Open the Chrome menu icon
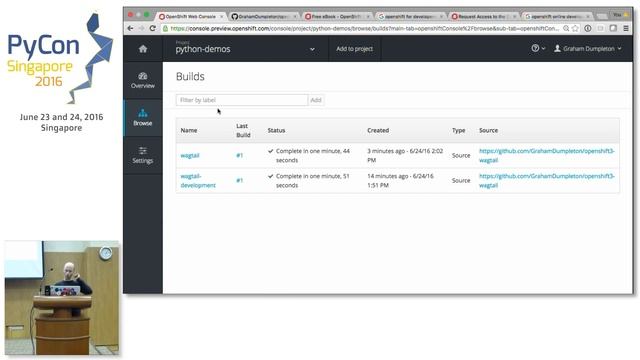This screenshot has height=360, width=640. click(x=626, y=28)
